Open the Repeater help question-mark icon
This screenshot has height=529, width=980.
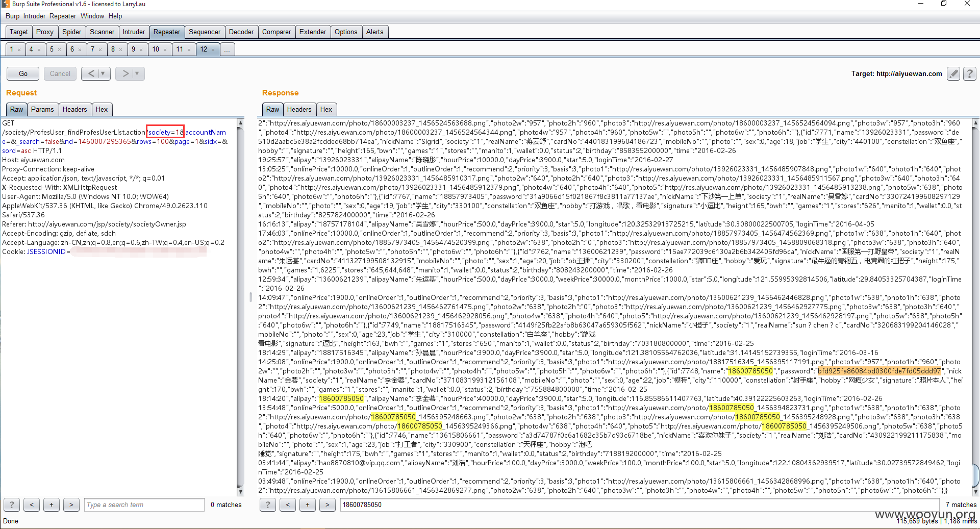click(969, 73)
